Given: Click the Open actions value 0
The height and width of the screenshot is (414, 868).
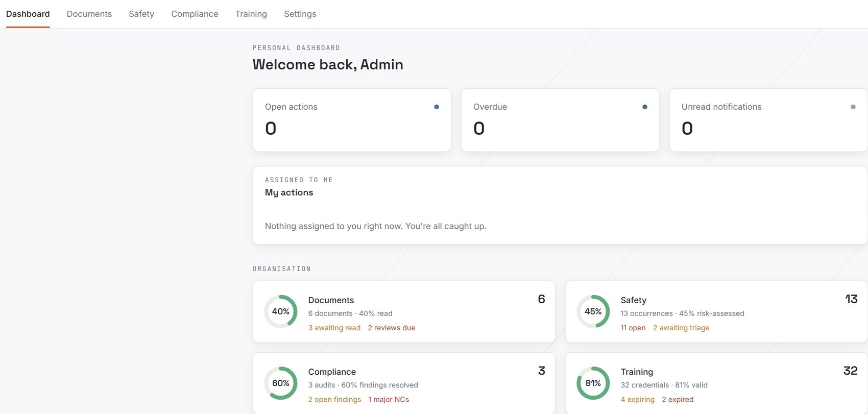Looking at the screenshot, I should tap(271, 128).
